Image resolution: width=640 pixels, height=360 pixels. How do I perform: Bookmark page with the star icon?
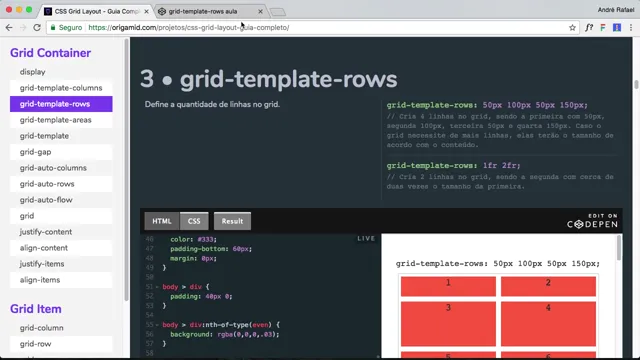coord(572,28)
